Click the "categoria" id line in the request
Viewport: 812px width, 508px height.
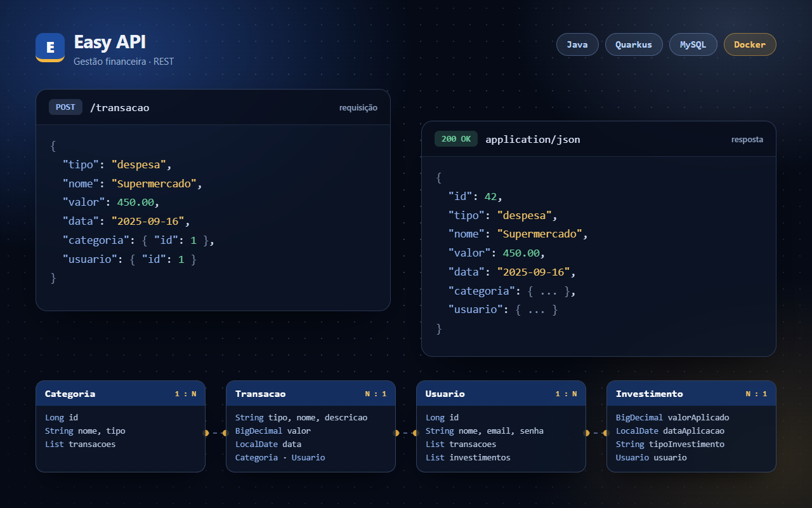pyautogui.click(x=139, y=241)
